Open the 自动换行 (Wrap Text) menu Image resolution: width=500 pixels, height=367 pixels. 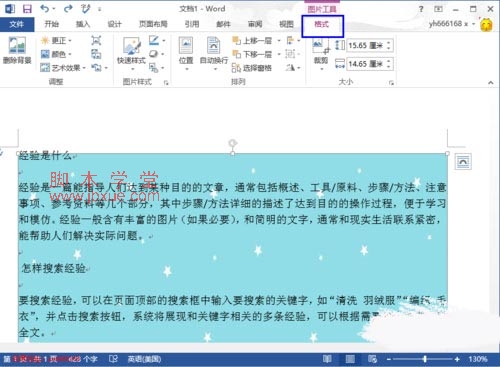(214, 53)
